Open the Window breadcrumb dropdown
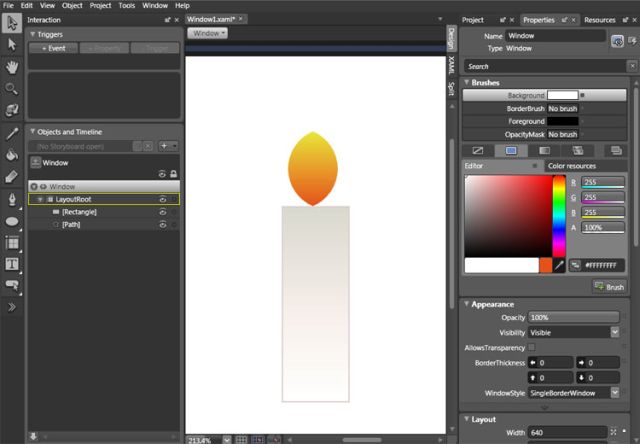Screen dimensions: 640x444 207,33
